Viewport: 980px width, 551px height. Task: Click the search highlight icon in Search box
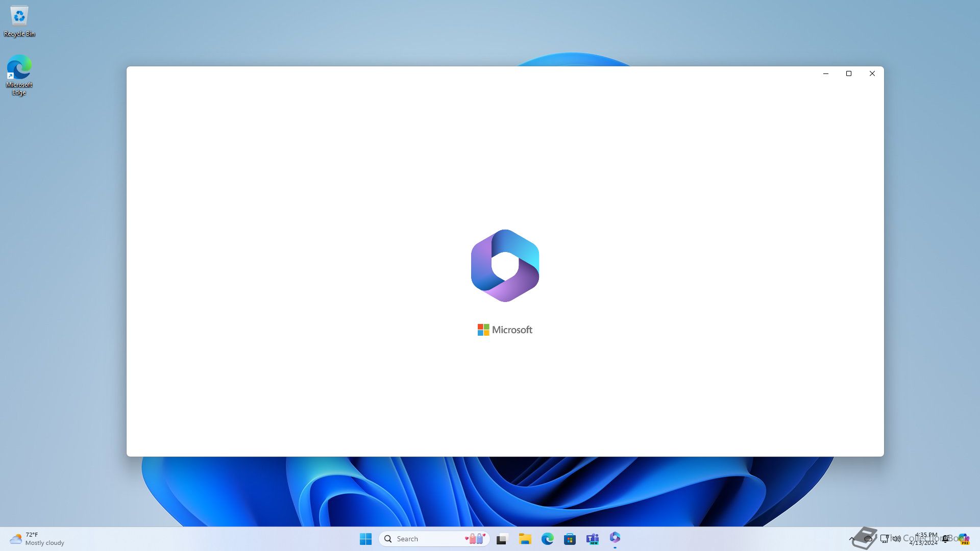coord(475,539)
